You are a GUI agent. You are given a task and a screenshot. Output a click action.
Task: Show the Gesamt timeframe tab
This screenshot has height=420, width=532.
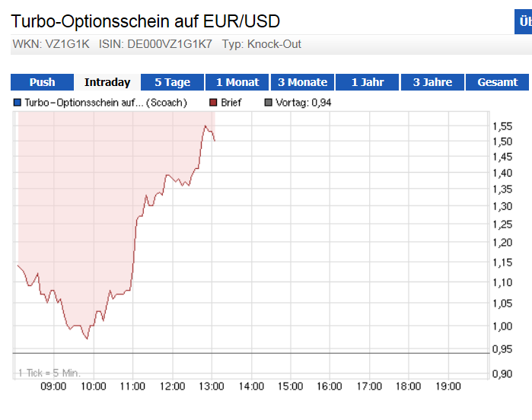[498, 82]
